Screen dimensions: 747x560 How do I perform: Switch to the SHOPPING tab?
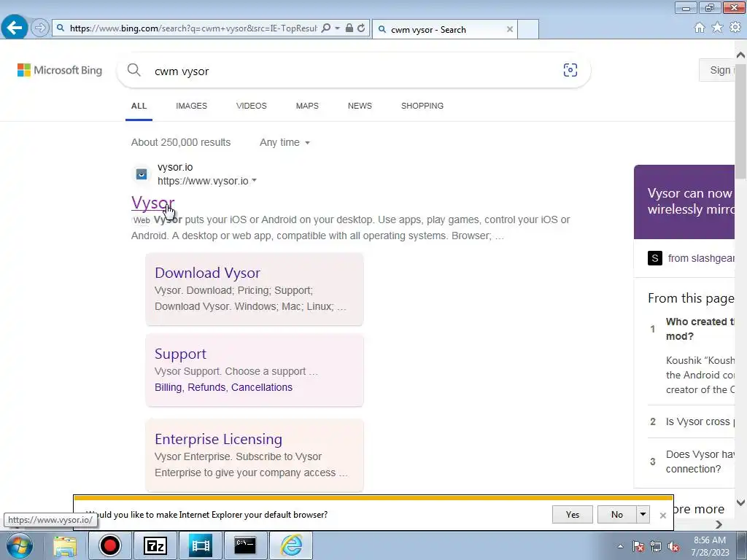pos(422,106)
